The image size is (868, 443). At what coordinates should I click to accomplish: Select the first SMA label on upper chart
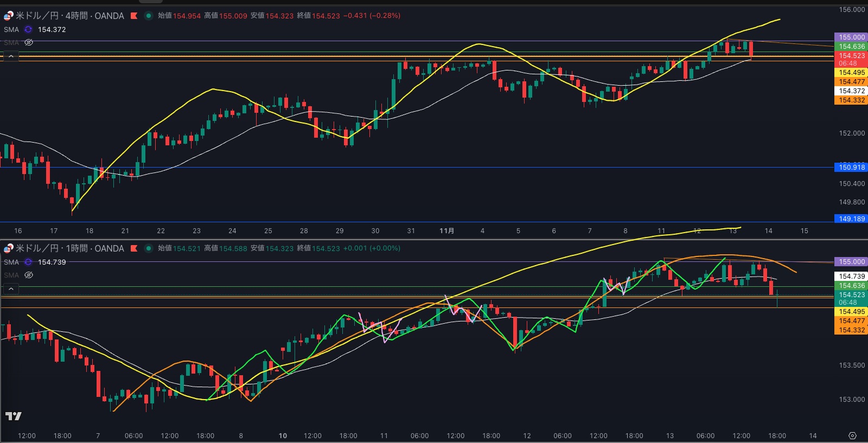tap(11, 30)
